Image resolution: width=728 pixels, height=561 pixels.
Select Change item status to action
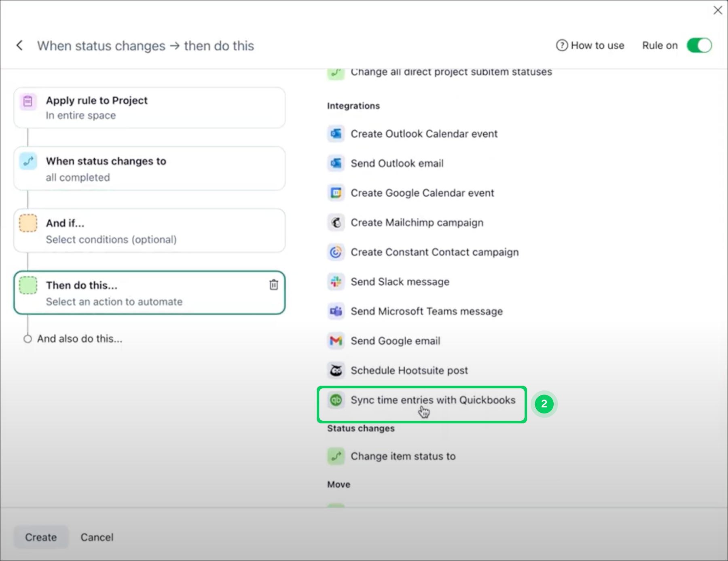(402, 456)
